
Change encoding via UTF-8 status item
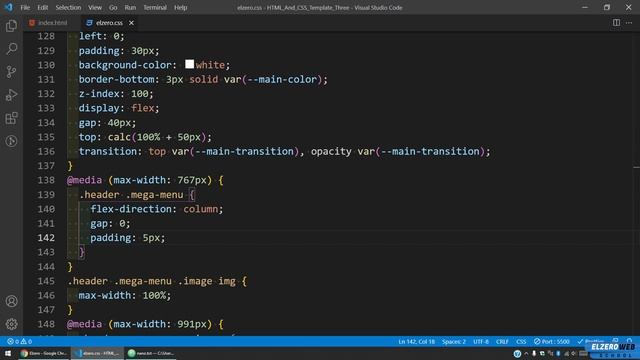(x=481, y=341)
